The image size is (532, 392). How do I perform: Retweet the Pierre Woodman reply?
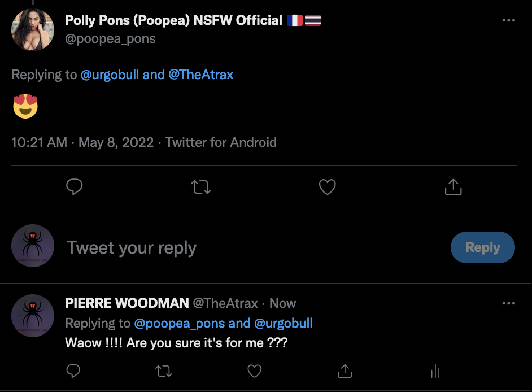163,371
